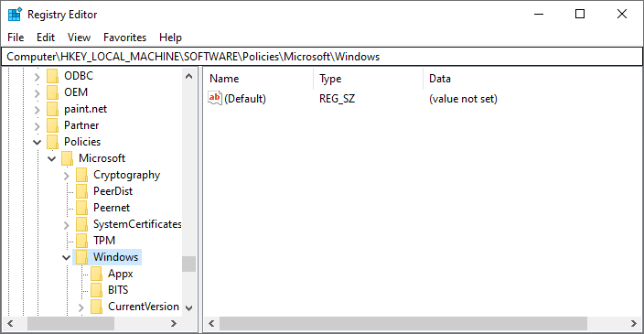Select the paint.net key label
Viewport: 644px width, 334px height.
[85, 109]
